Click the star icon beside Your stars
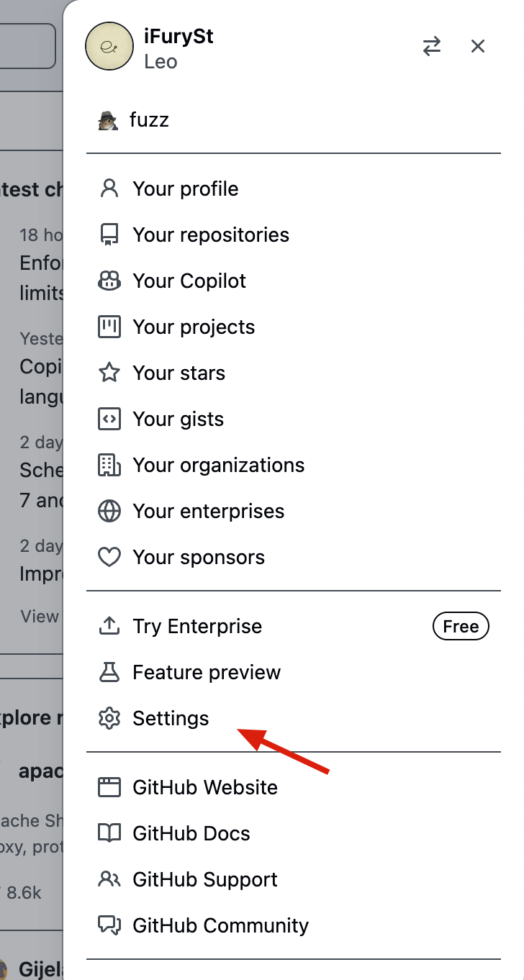 point(109,373)
